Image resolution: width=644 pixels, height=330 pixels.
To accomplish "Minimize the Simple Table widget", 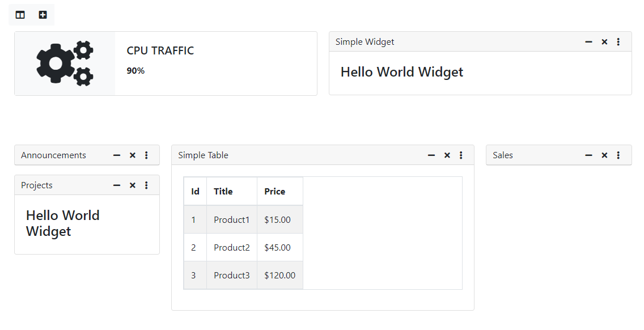I will click(431, 155).
